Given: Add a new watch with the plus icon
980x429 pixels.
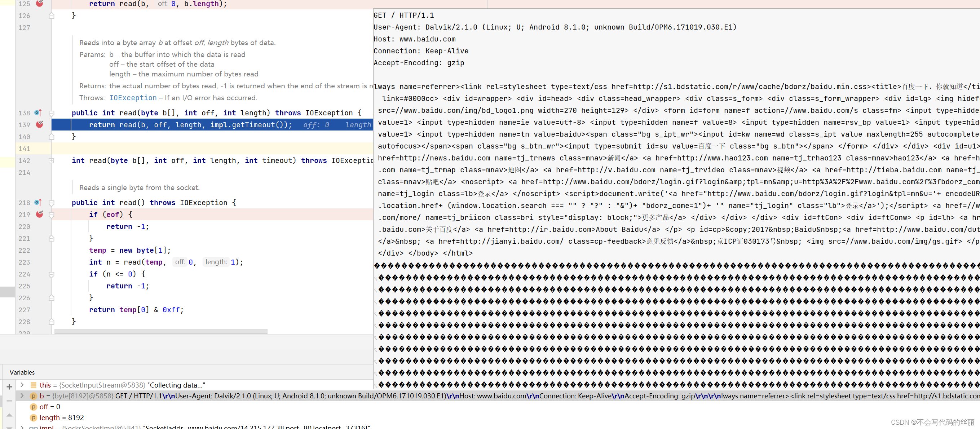Looking at the screenshot, I should click(9, 387).
